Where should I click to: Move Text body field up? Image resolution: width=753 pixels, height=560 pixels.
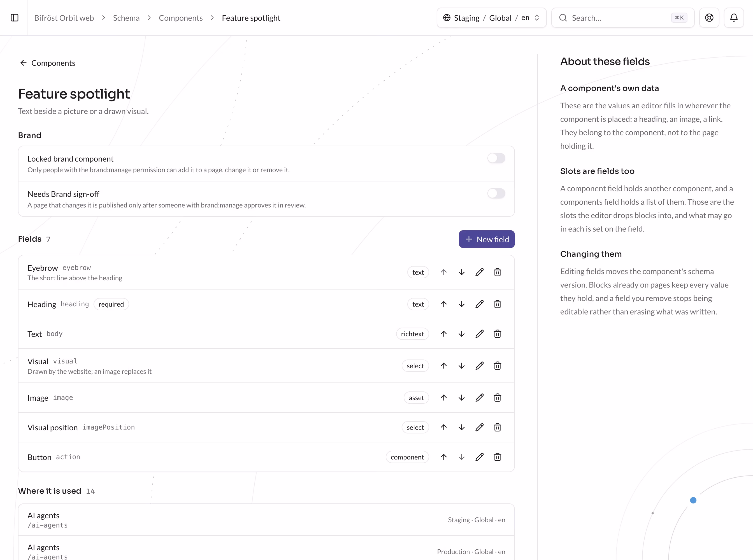tap(443, 334)
